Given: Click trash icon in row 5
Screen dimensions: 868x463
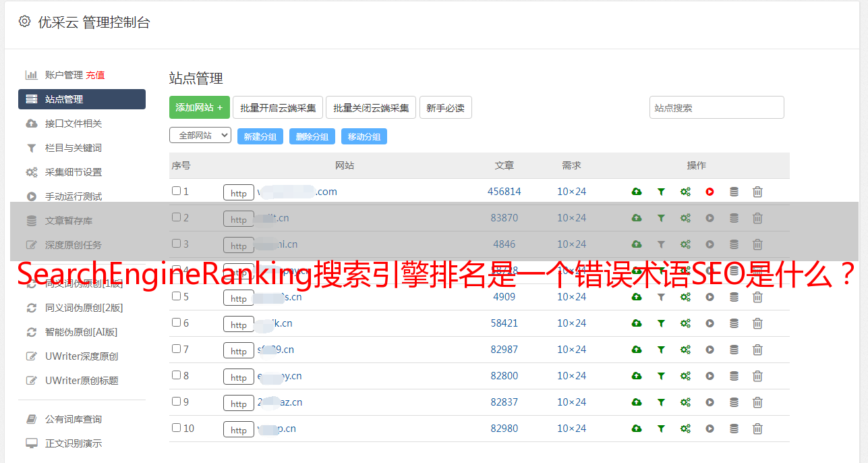Looking at the screenshot, I should click(x=757, y=297).
